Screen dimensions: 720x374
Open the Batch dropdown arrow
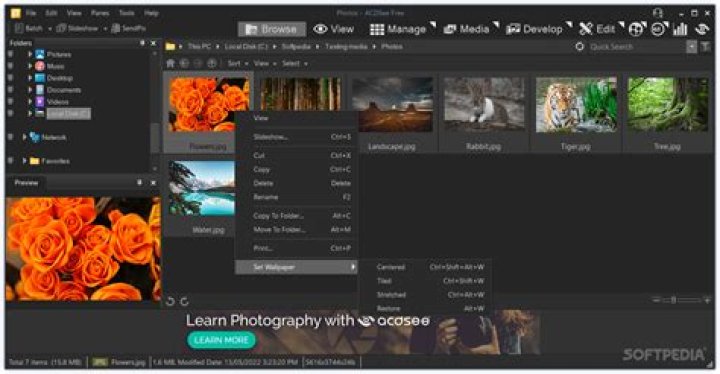click(50, 29)
